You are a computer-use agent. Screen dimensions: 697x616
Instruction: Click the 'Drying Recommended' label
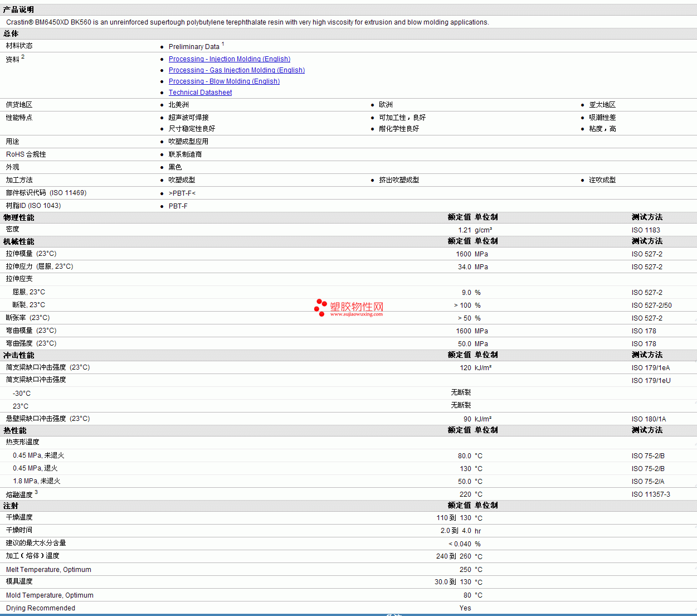tap(41, 608)
